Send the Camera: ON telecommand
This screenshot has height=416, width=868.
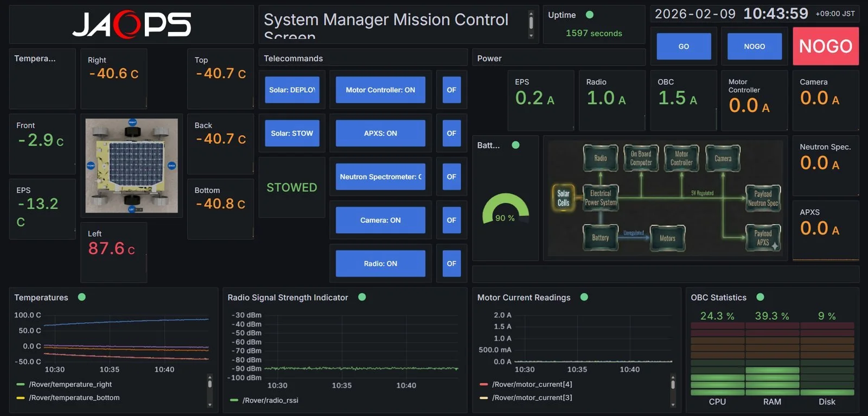click(x=380, y=220)
